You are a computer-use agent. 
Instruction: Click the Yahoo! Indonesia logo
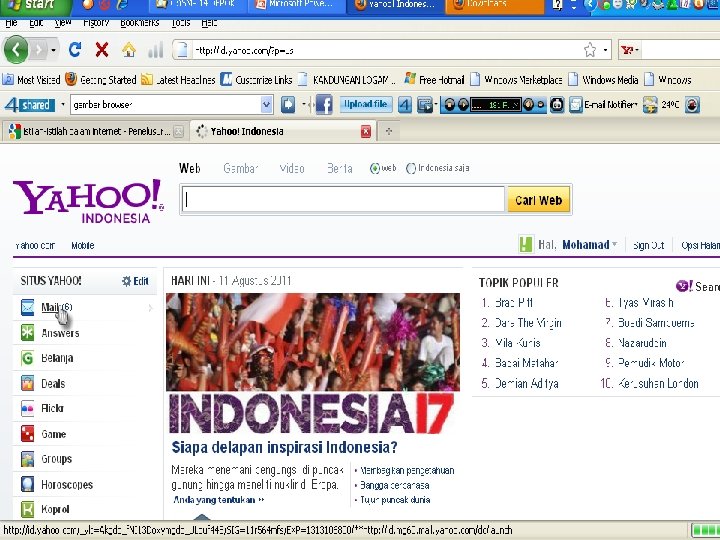coord(88,201)
